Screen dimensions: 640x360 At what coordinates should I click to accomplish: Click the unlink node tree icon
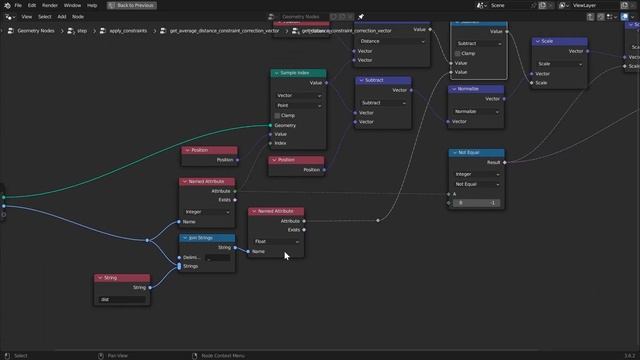(350, 17)
